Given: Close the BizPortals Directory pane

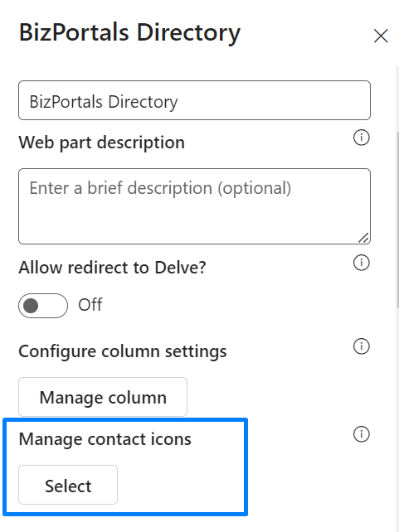Looking at the screenshot, I should [x=380, y=36].
